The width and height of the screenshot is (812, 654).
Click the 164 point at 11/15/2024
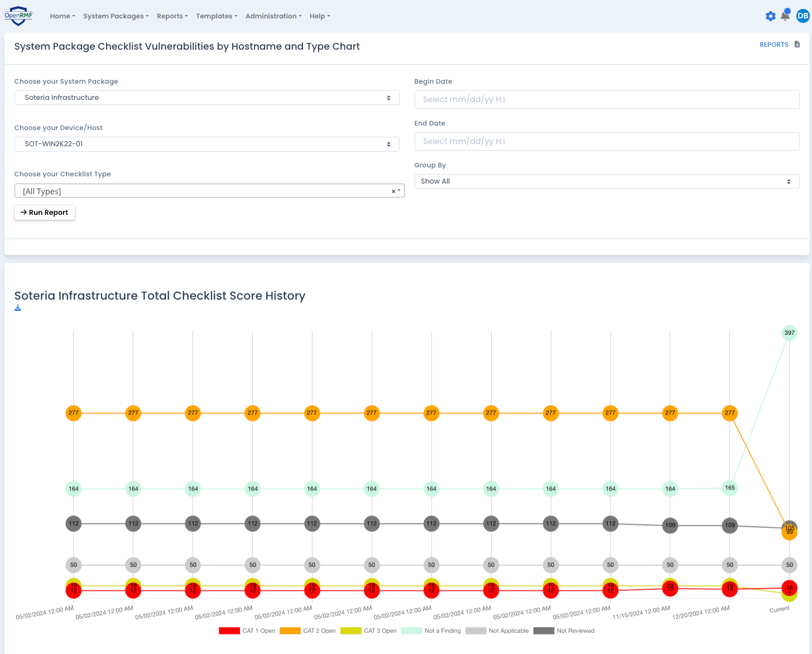click(x=670, y=489)
